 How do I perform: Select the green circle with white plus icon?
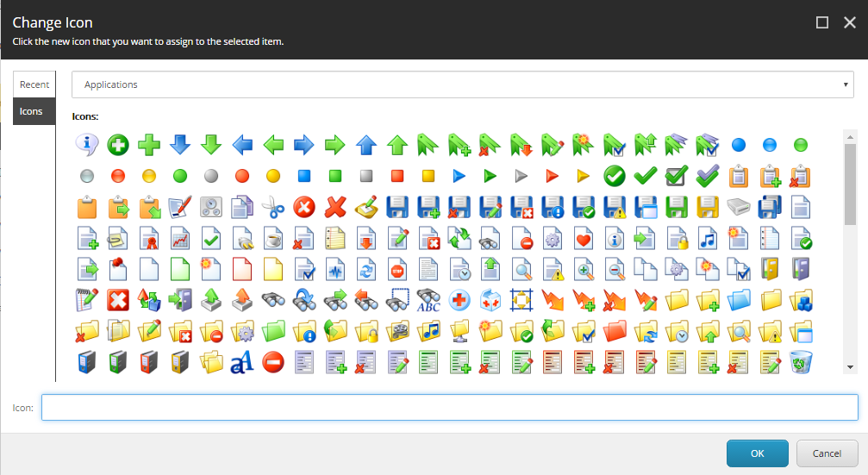click(x=118, y=145)
